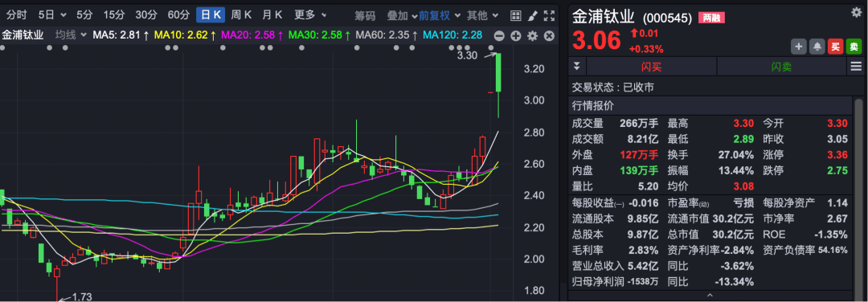Click the current price 3.06
868x302 pixels.
click(596, 41)
